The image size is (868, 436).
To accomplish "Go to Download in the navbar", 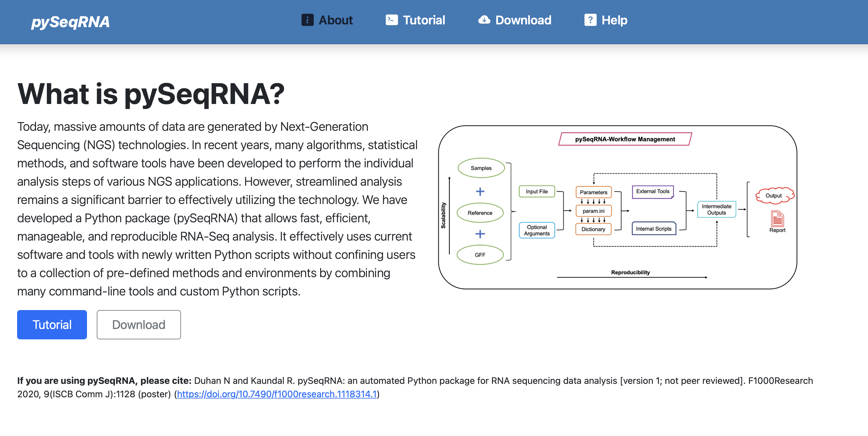I will click(x=523, y=20).
